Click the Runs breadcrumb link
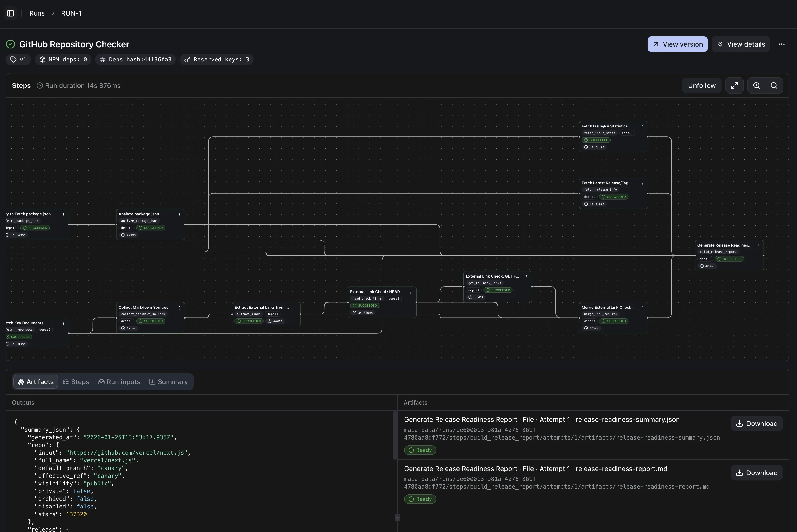This screenshot has height=532, width=797. click(37, 13)
